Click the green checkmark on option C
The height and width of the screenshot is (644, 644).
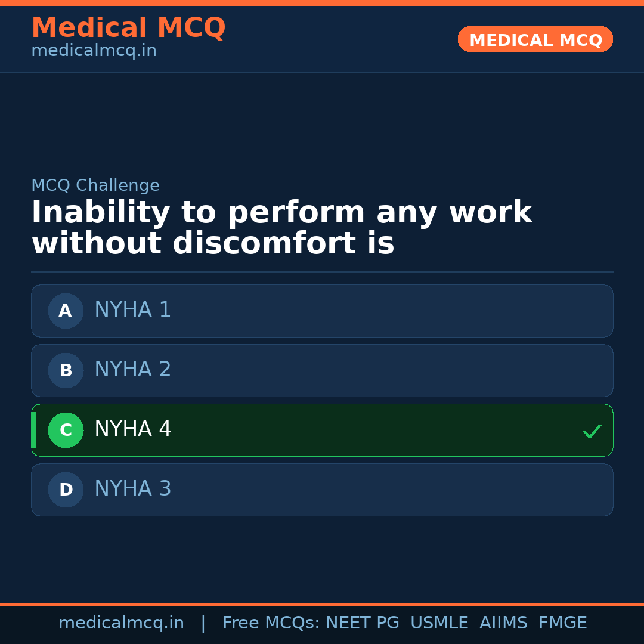[x=592, y=431]
